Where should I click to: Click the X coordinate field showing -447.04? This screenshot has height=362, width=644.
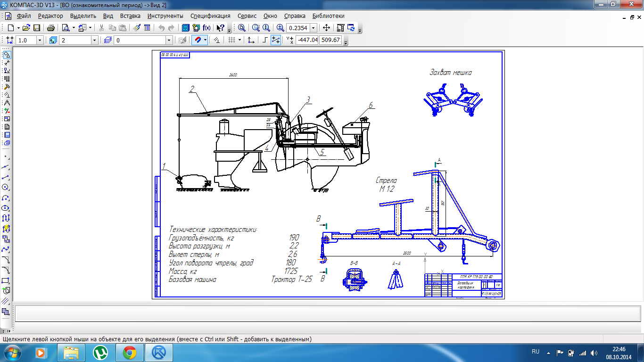click(x=307, y=40)
